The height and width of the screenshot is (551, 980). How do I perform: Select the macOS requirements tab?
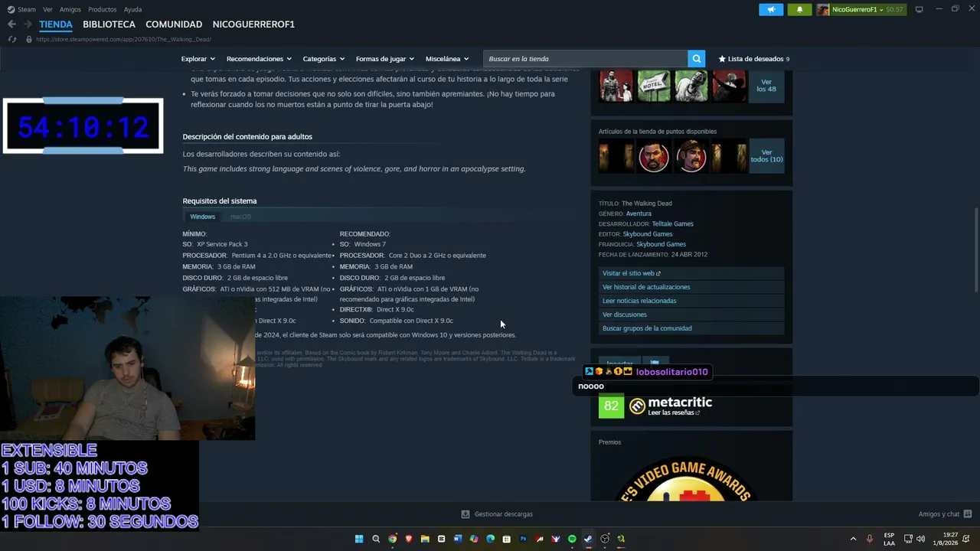tap(240, 217)
